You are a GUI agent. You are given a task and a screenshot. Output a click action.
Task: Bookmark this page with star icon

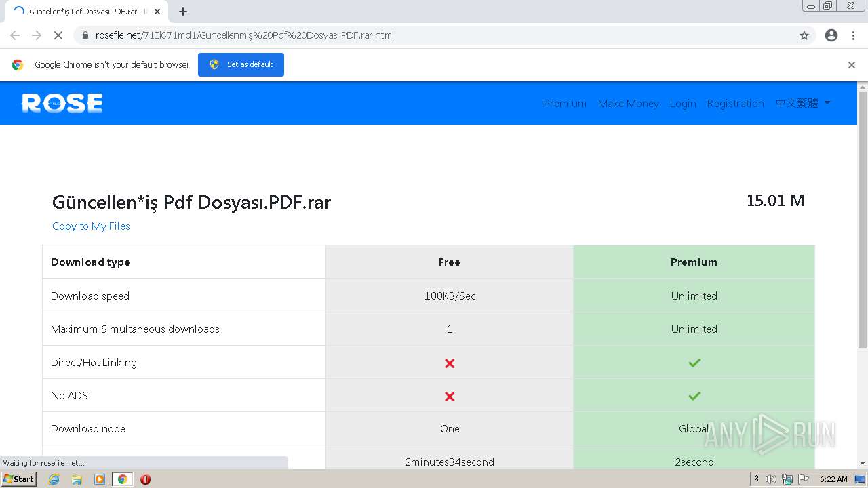[x=804, y=35]
